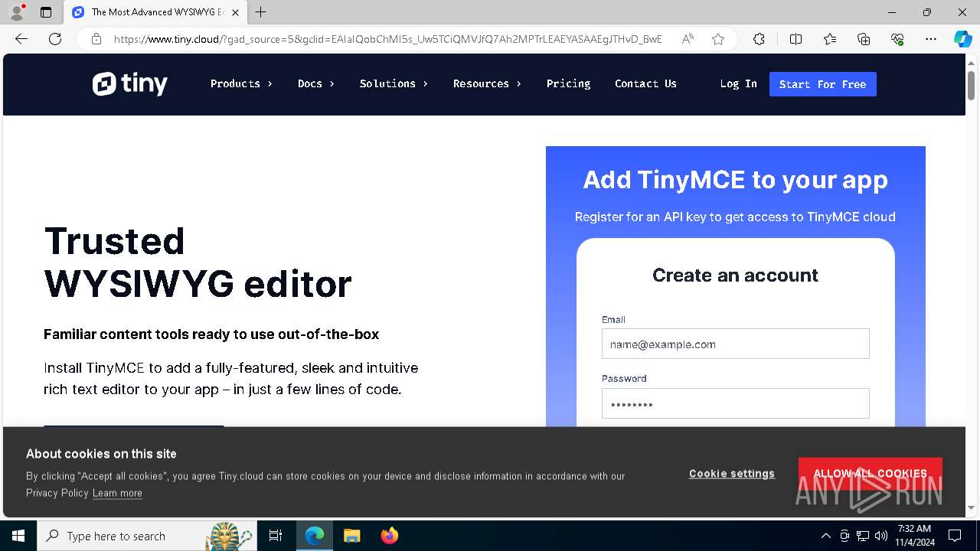The width and height of the screenshot is (980, 551).
Task: Add this page to favorites
Action: pos(718,39)
